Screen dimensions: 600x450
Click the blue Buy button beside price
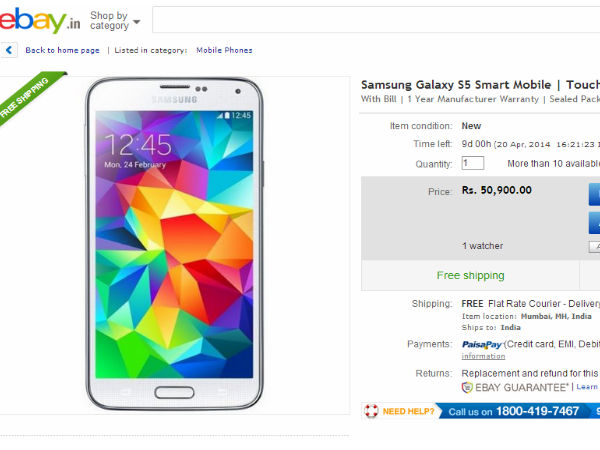click(594, 194)
